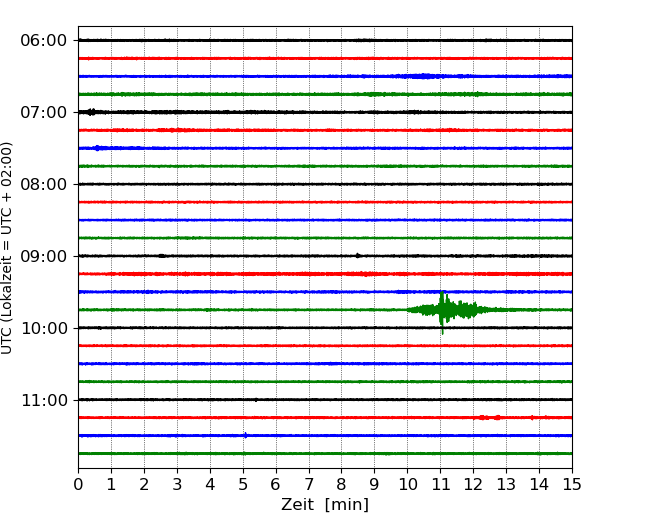Click x-axis tick label 7
The height and width of the screenshot is (520, 650).
(309, 484)
